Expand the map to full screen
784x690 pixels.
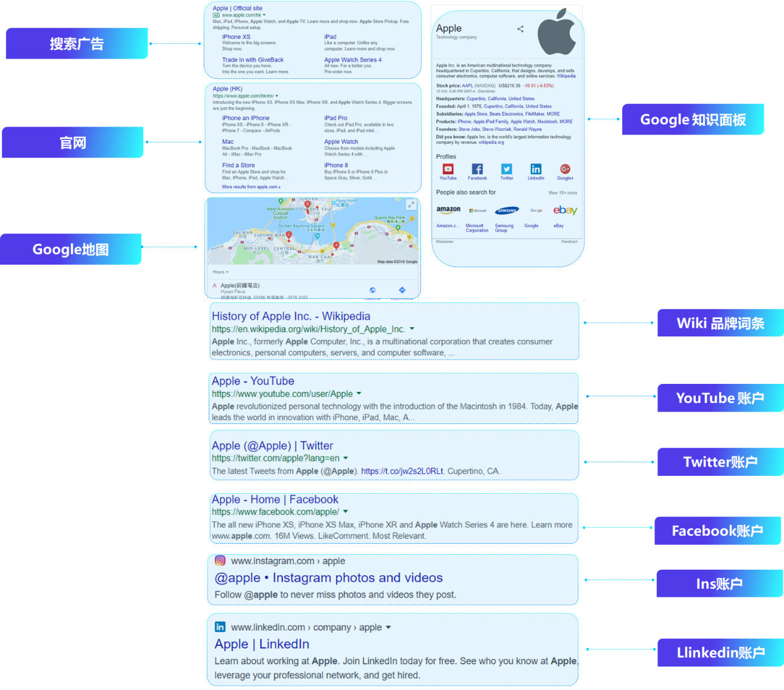coord(411,204)
